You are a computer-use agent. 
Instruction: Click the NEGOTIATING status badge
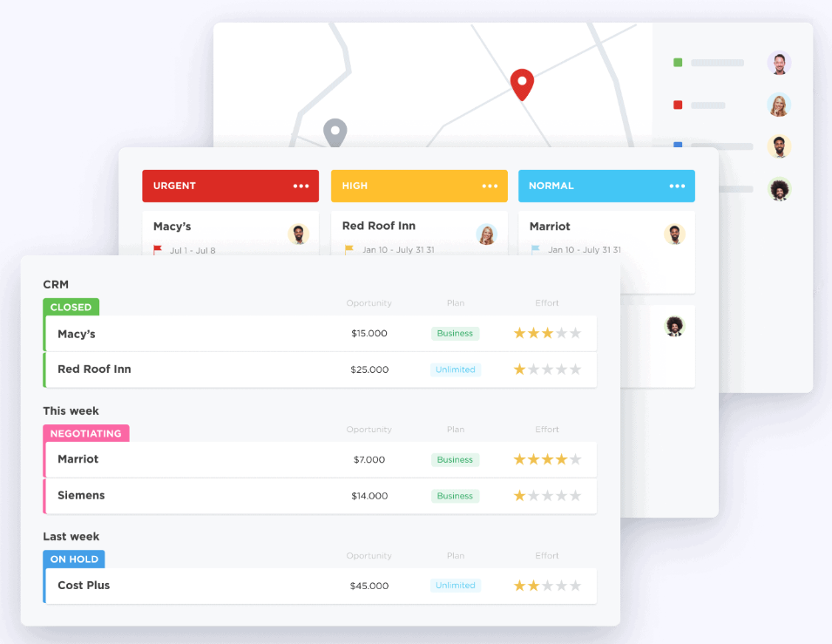pyautogui.click(x=85, y=433)
